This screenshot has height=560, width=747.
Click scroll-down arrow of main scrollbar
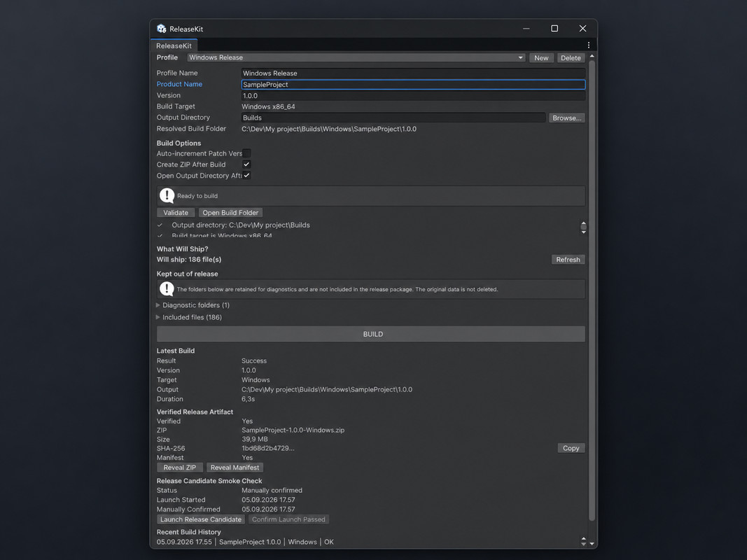click(592, 543)
